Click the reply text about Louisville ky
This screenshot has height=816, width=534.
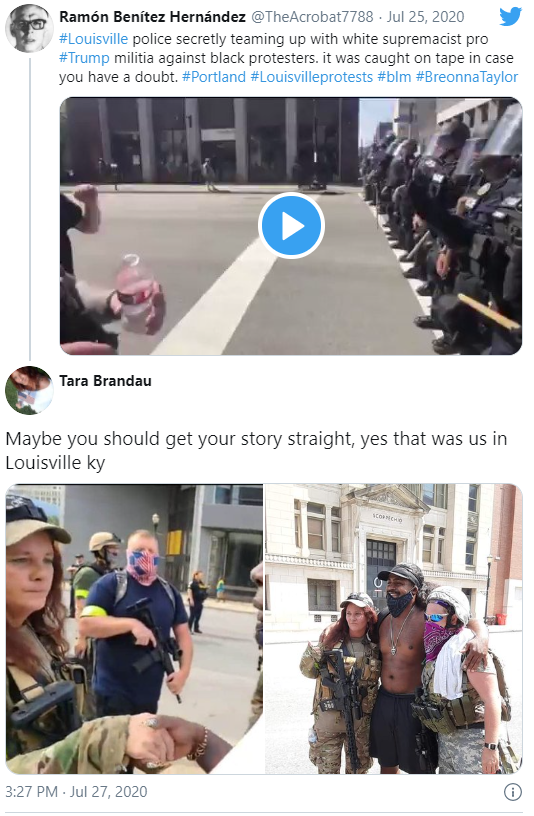pyautogui.click(x=256, y=450)
